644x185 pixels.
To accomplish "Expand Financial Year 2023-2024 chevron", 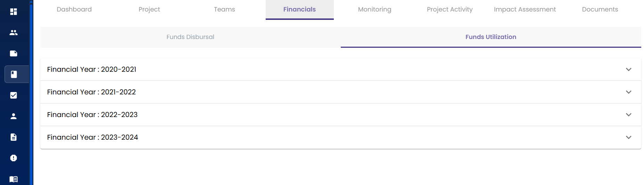I will [x=628, y=138].
